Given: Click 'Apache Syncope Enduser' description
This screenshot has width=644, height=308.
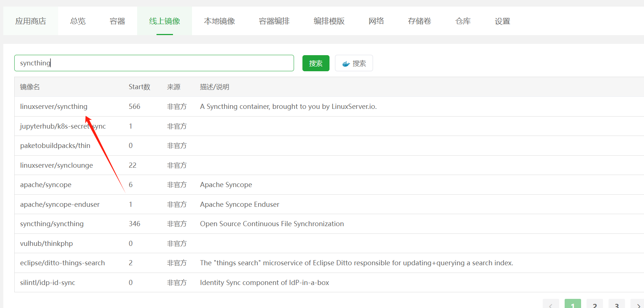Looking at the screenshot, I should [240, 204].
